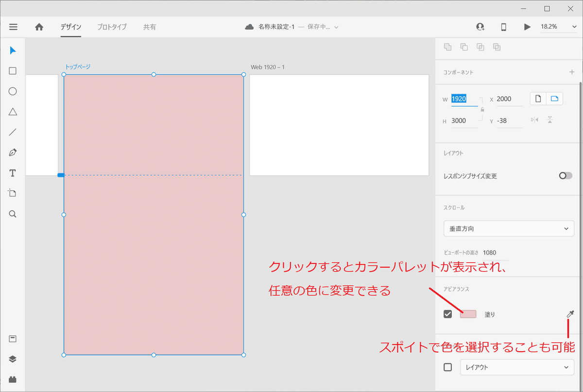
Task: Check the layout grid checkbox
Action: (448, 367)
